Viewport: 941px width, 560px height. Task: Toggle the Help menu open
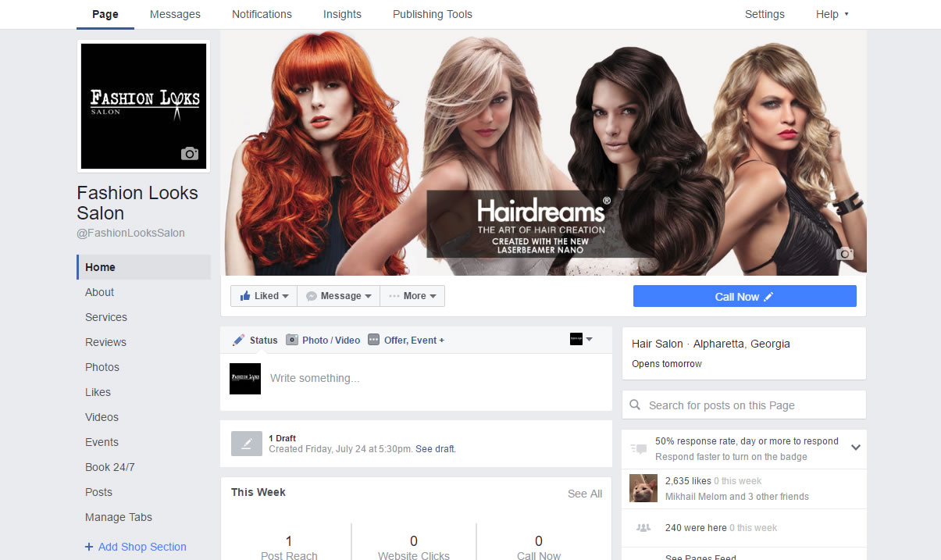[832, 14]
